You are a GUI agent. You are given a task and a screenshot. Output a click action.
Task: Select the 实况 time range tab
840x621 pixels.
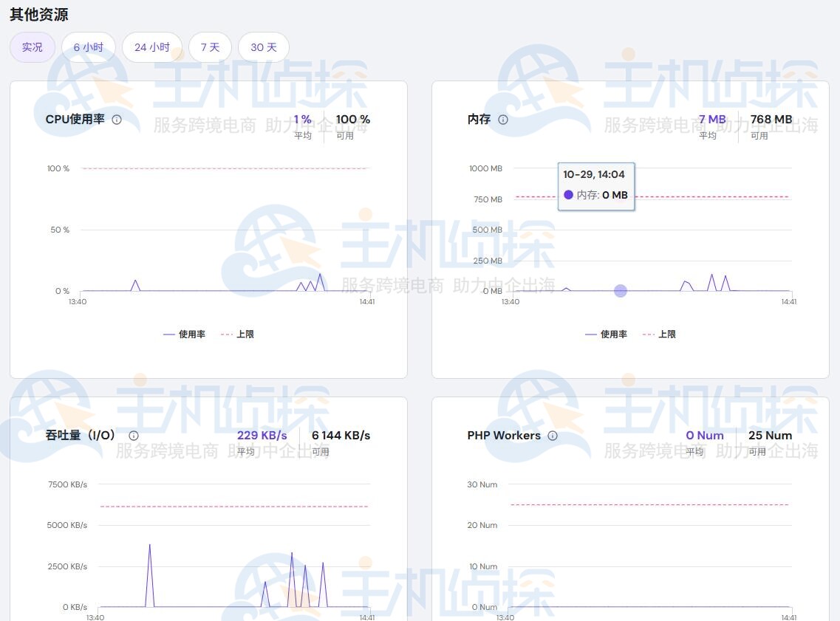click(33, 47)
